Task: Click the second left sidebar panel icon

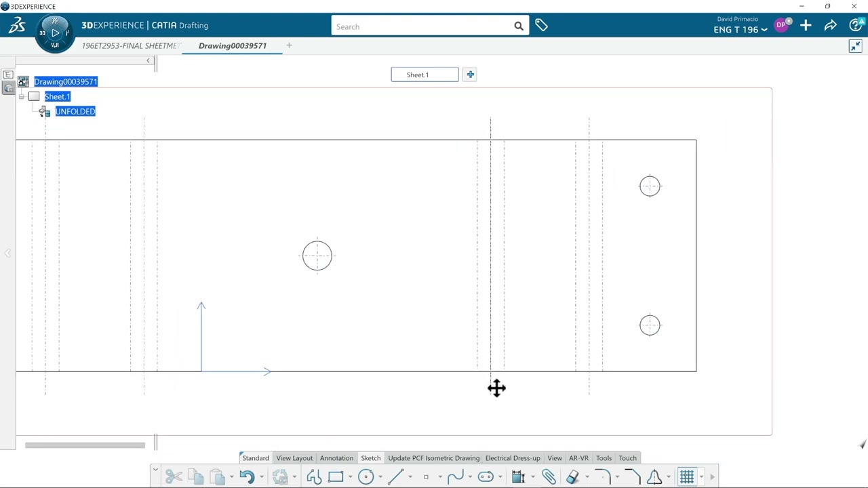Action: (x=8, y=88)
